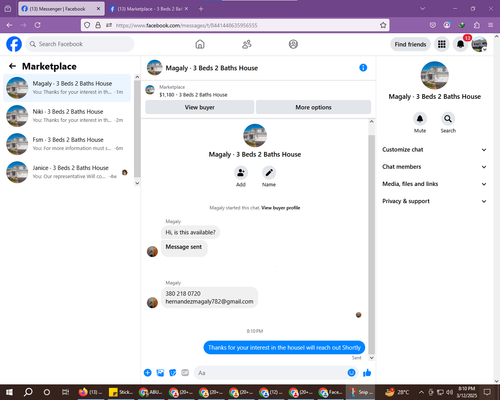
Task: Reload the browser page
Action: point(38,25)
